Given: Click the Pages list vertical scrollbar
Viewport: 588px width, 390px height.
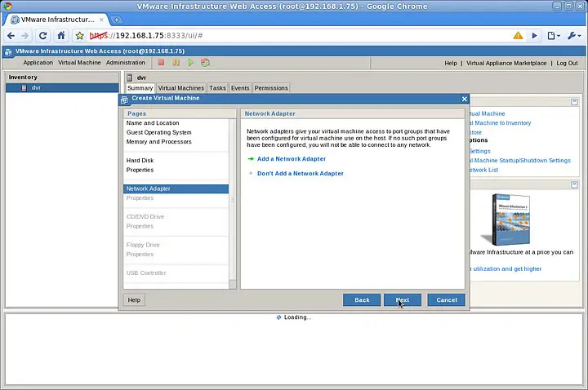Looking at the screenshot, I should tap(233, 200).
